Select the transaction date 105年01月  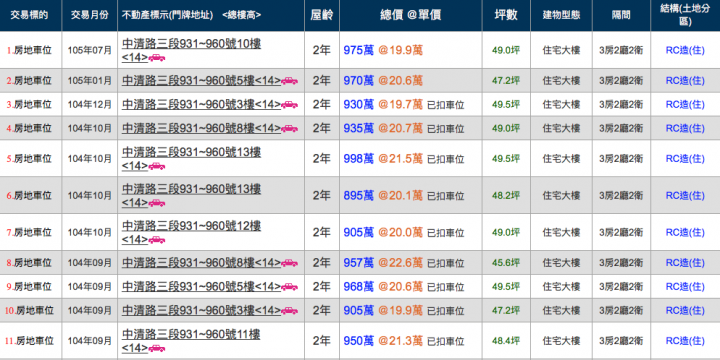coord(90,81)
